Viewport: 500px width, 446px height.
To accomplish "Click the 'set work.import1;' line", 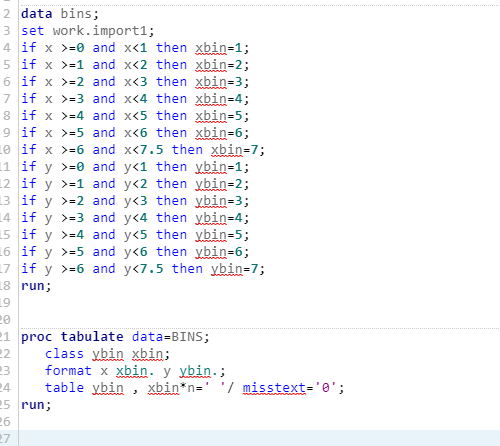I will (x=88, y=31).
